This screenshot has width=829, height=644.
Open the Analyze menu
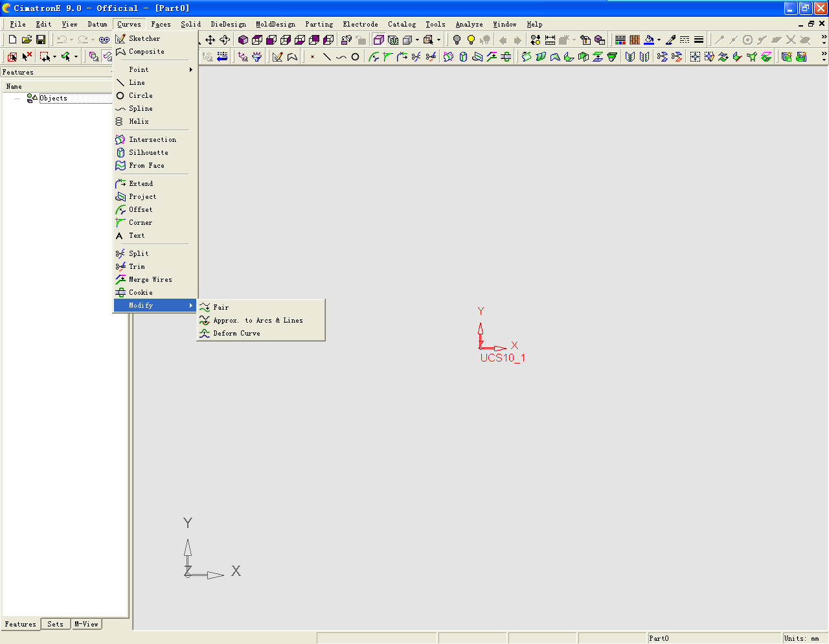click(469, 24)
